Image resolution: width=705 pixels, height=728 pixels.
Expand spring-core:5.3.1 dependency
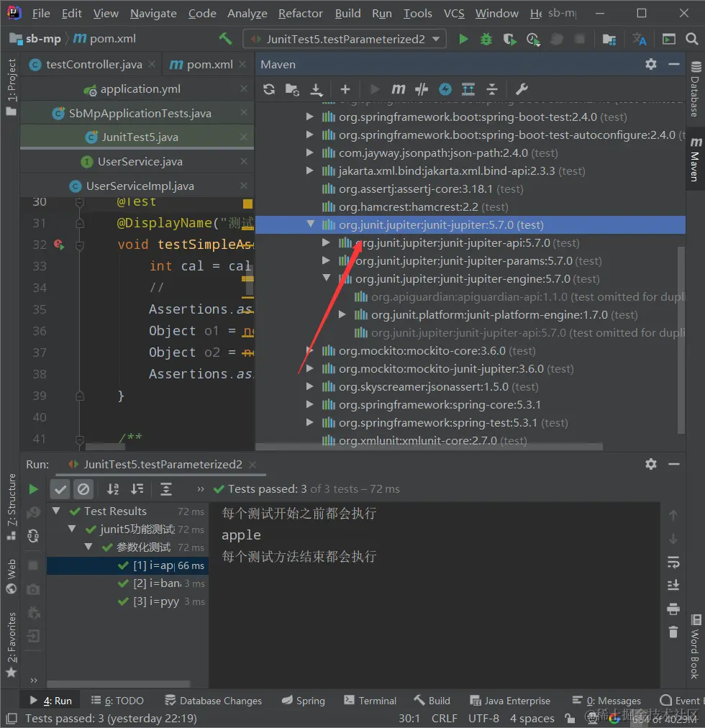[x=310, y=404]
